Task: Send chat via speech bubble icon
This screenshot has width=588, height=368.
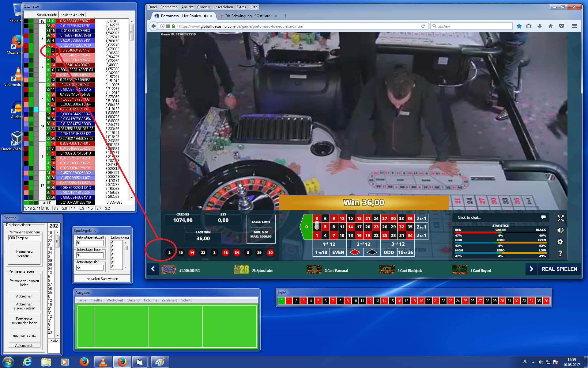Action: [x=543, y=217]
